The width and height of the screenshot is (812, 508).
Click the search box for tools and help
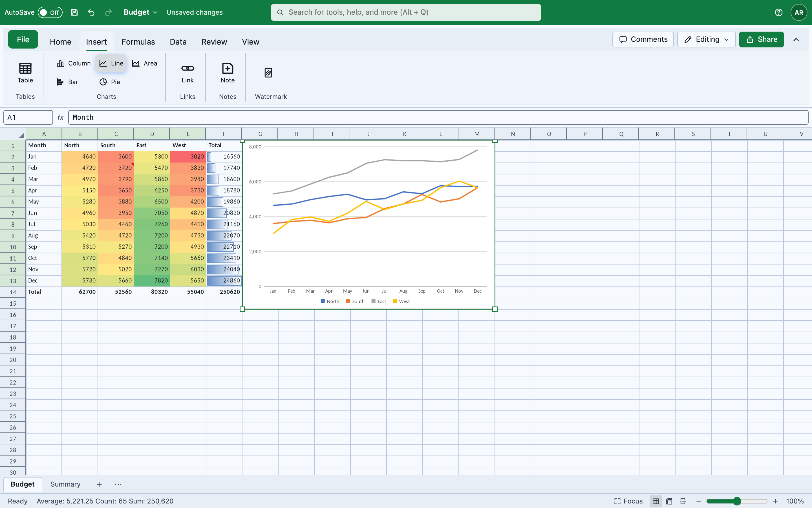pos(406,12)
